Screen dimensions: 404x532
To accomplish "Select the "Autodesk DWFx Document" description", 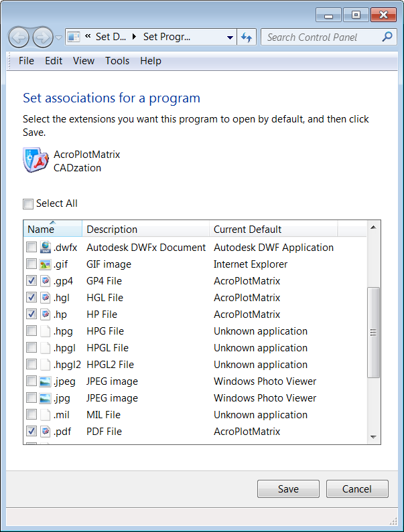I will (x=146, y=248).
